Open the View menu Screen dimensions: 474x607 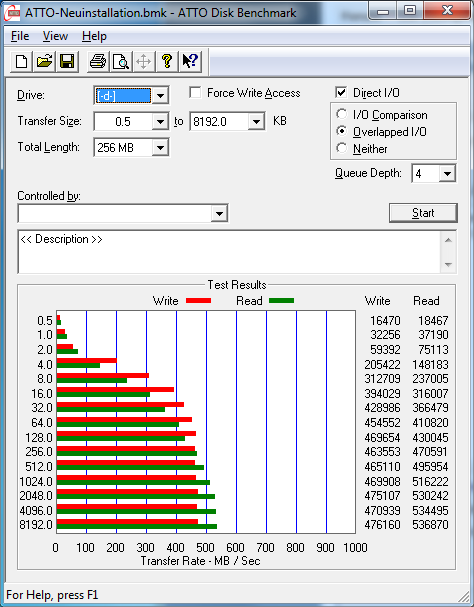[55, 36]
